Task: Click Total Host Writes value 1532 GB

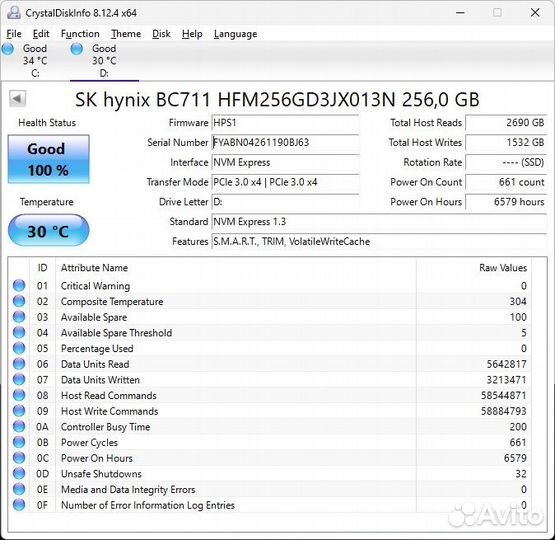Action: (506, 143)
